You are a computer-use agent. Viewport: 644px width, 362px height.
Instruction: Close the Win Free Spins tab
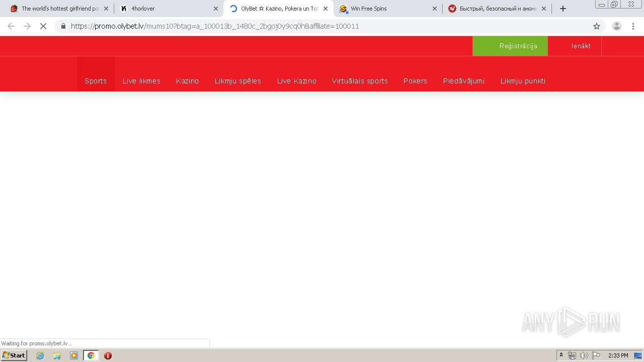[x=435, y=9]
